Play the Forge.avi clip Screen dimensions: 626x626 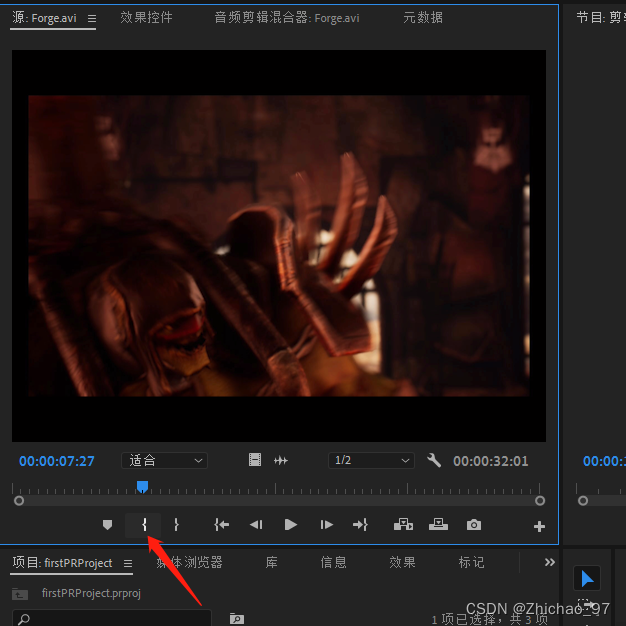[x=291, y=525]
